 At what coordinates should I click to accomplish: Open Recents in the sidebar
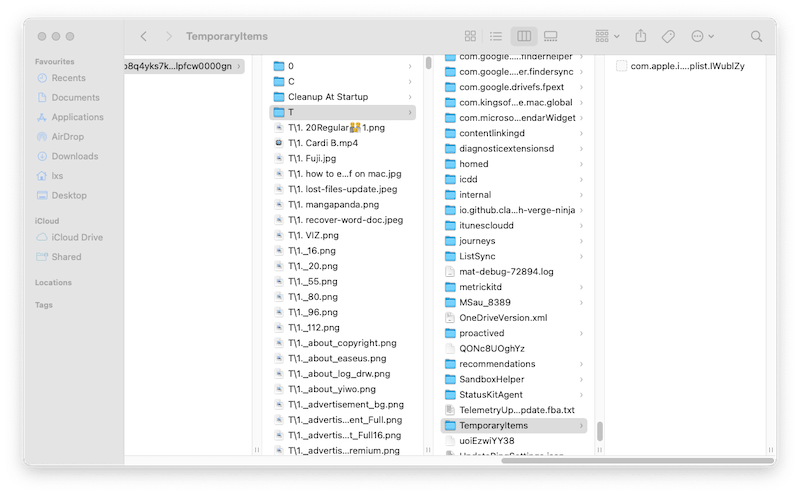click(x=68, y=78)
